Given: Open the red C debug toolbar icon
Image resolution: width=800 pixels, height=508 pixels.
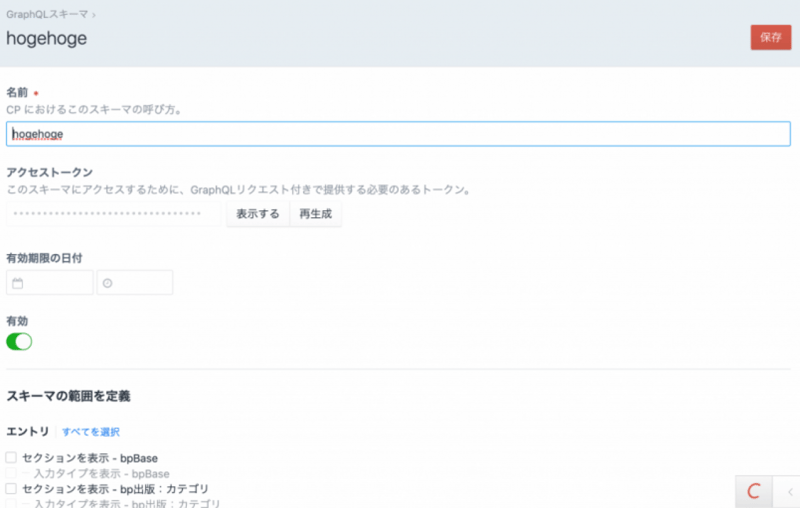Looking at the screenshot, I should point(755,491).
